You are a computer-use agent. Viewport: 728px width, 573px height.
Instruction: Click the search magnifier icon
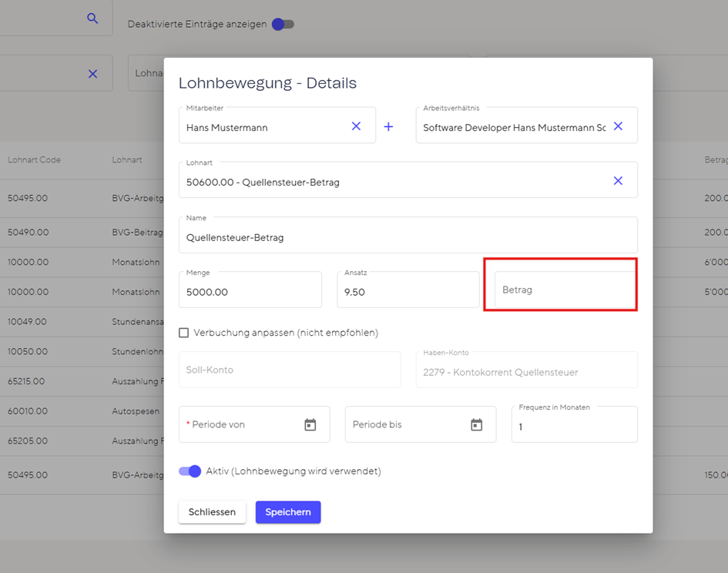(x=92, y=18)
